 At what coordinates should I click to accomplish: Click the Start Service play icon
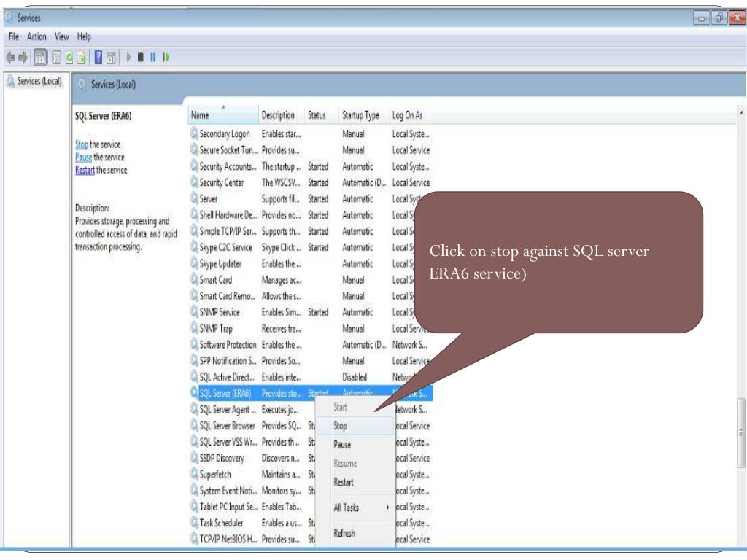point(128,57)
